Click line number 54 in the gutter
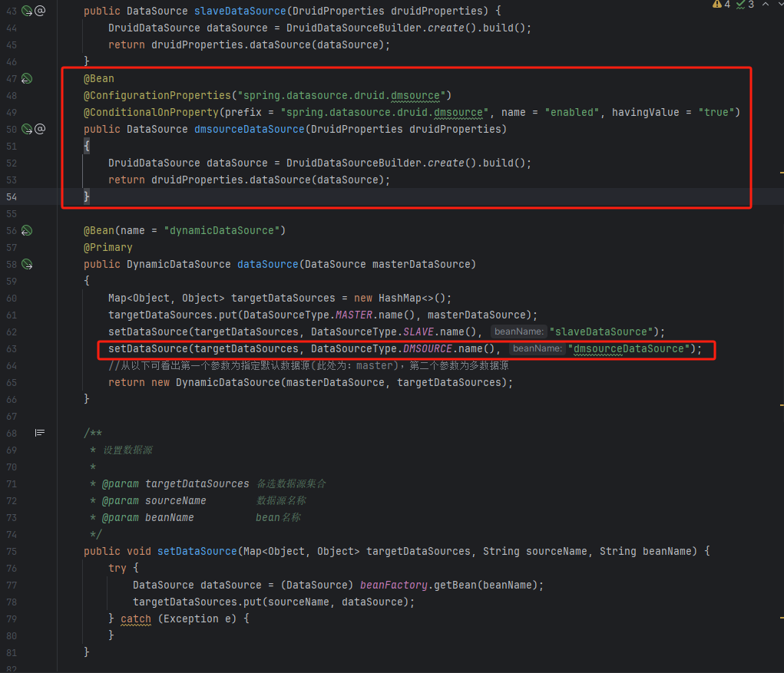The height and width of the screenshot is (673, 784). (12, 197)
